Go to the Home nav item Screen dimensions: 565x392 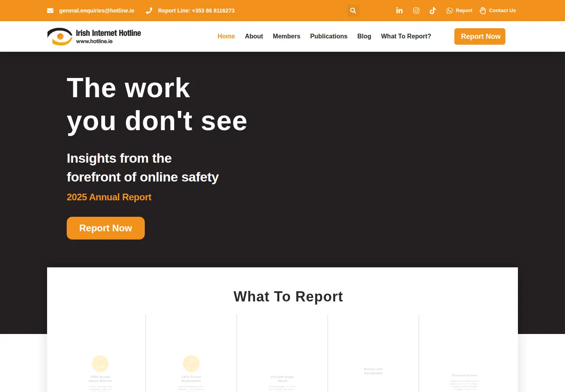(x=226, y=36)
